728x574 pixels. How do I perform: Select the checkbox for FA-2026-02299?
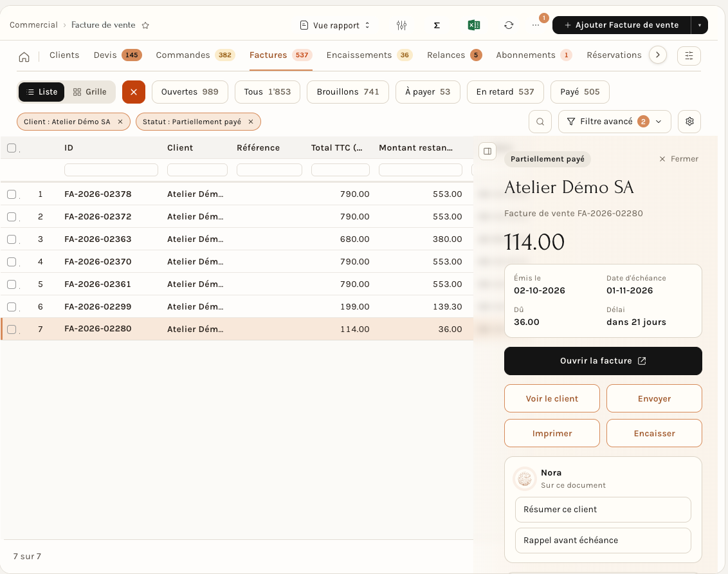(12, 307)
